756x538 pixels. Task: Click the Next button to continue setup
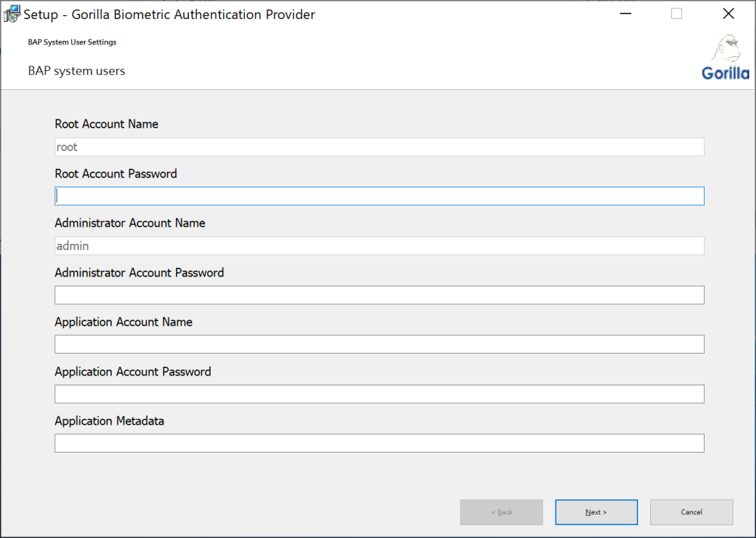point(596,512)
